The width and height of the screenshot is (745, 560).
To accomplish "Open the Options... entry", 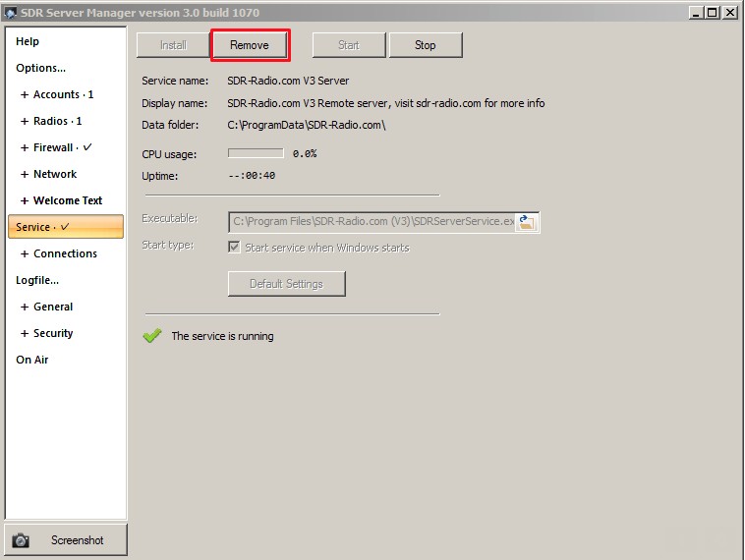I will [x=41, y=68].
